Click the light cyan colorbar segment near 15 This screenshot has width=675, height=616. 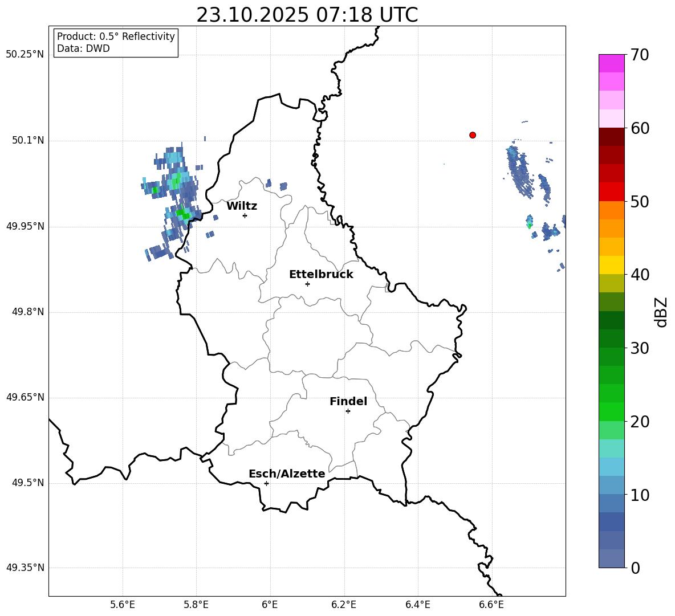[611, 448]
